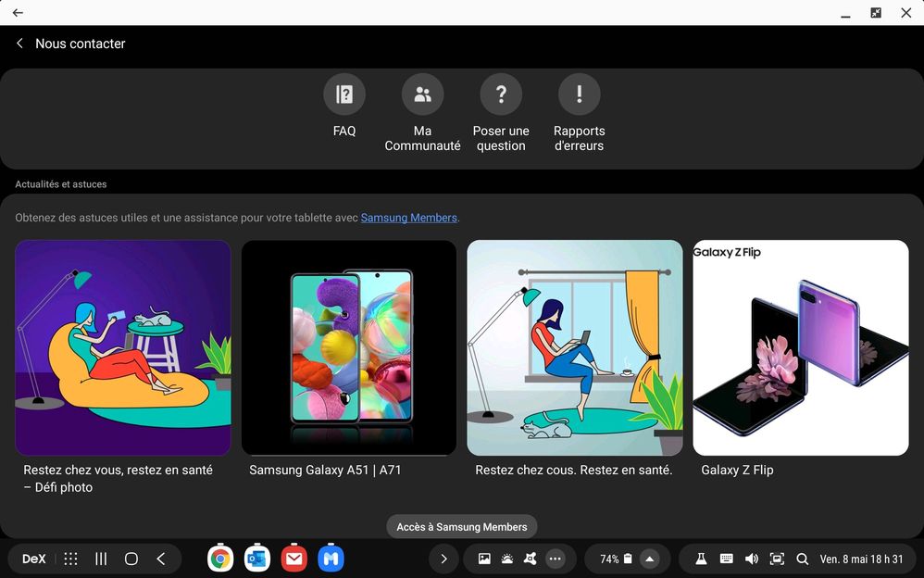Open the DeX Labs flask icon

click(701, 559)
